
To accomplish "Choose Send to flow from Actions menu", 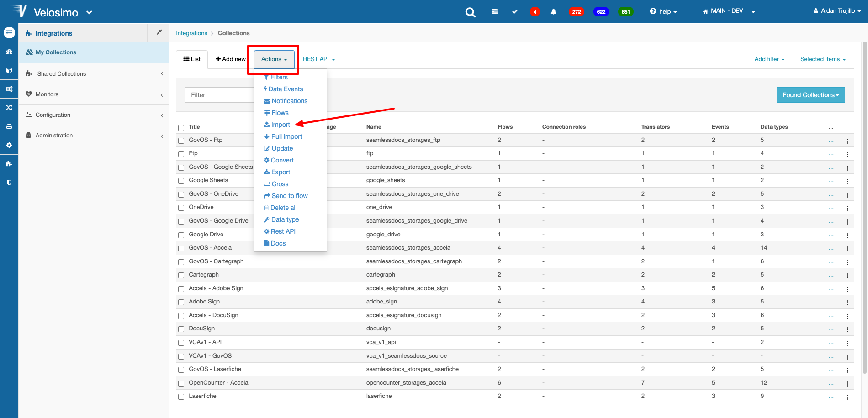I will point(286,196).
